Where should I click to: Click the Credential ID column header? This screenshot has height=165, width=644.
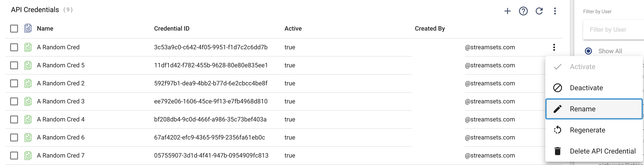(x=171, y=29)
